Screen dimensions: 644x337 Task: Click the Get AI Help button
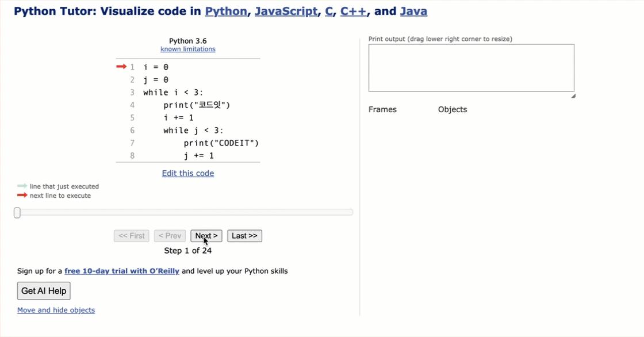click(43, 290)
